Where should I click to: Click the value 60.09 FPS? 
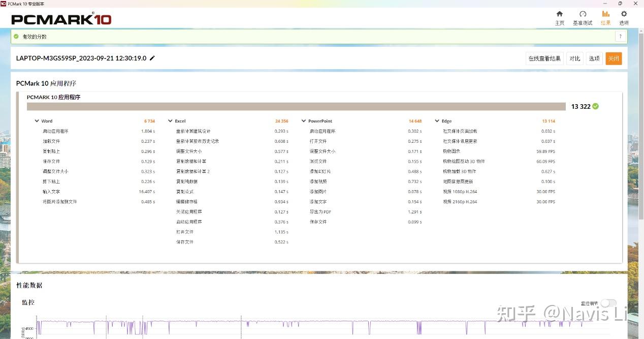pyautogui.click(x=546, y=162)
